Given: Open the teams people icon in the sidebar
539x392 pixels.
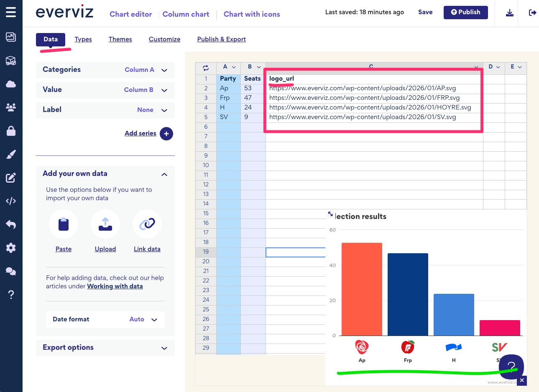Looking at the screenshot, I should click(11, 107).
